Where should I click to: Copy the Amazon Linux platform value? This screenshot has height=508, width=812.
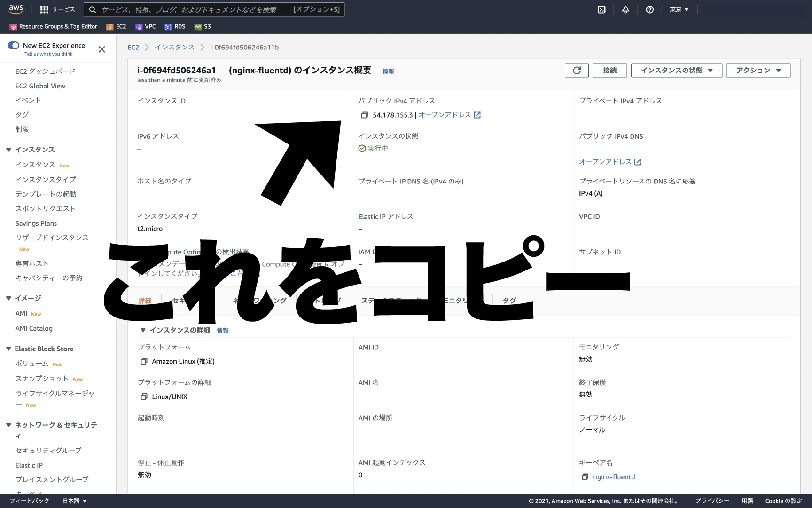pyautogui.click(x=144, y=361)
